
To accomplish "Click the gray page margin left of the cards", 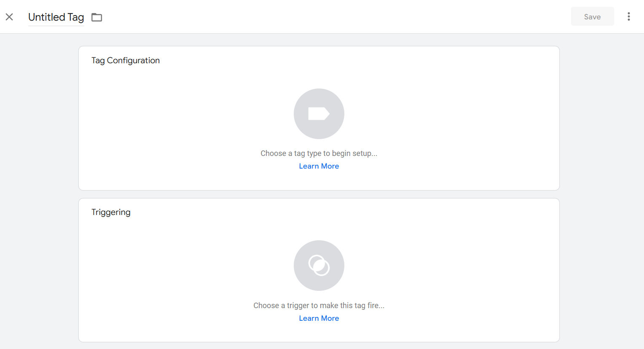I will (x=39, y=190).
